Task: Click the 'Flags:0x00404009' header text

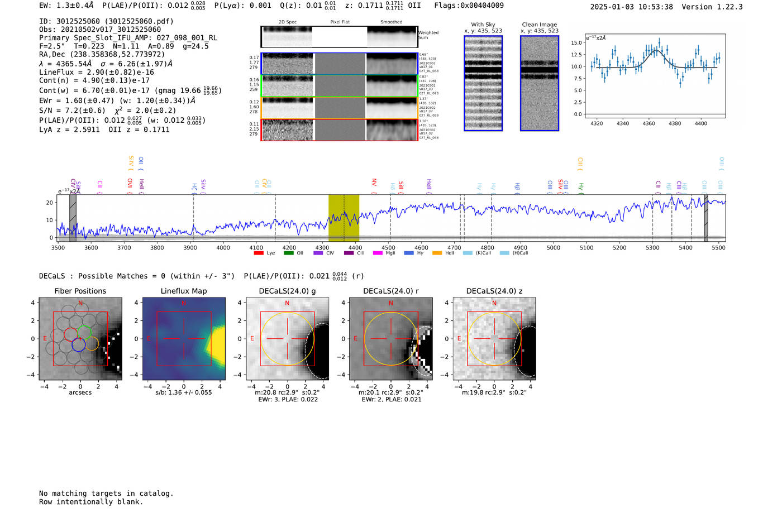Action: pos(469,5)
